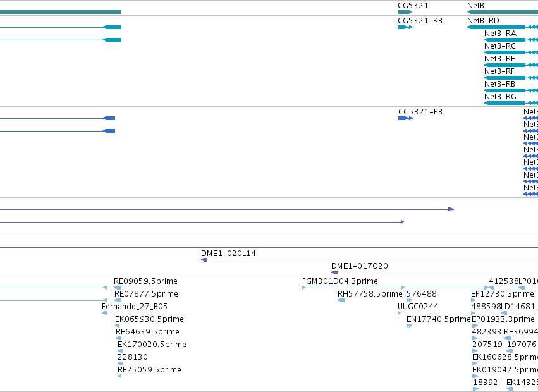The width and height of the screenshot is (538, 392).
Task: Select the NetB-RG transcript
Action: click(x=500, y=97)
